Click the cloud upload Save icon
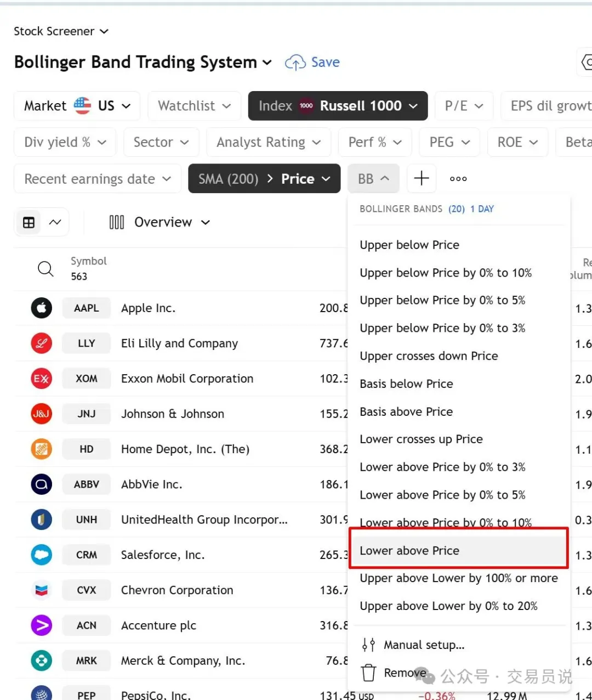592x700 pixels. 295,63
